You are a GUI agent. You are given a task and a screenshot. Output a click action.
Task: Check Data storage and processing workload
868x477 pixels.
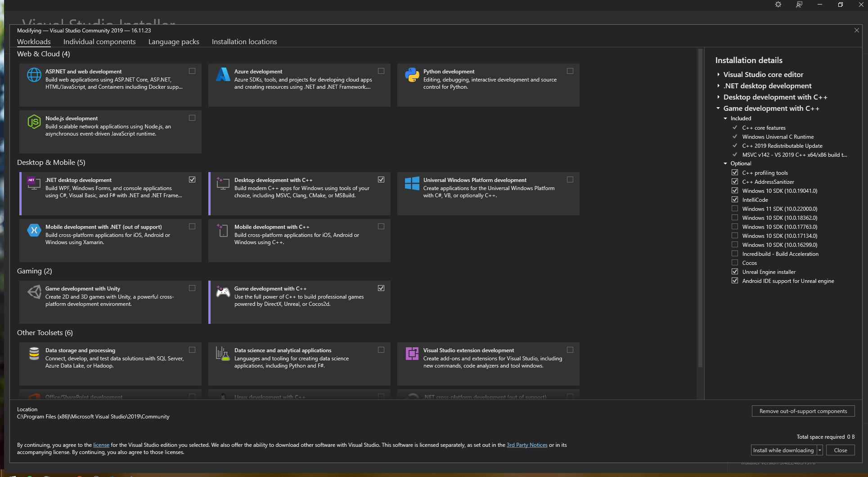[192, 350]
